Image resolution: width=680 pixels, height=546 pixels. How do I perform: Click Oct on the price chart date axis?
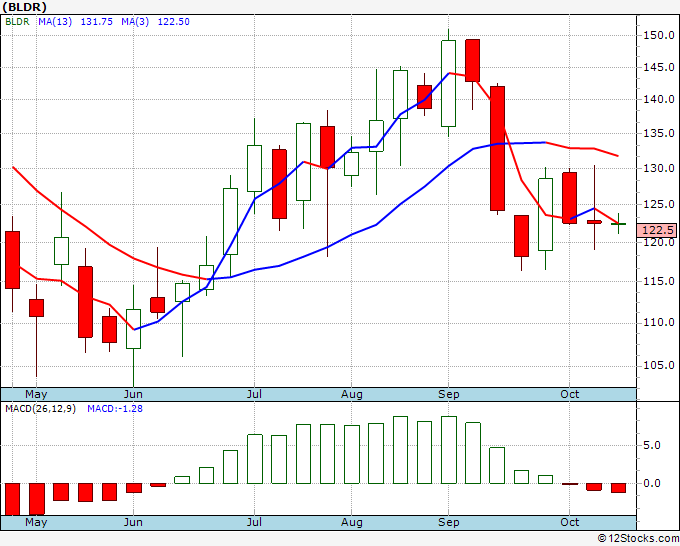[x=569, y=394]
